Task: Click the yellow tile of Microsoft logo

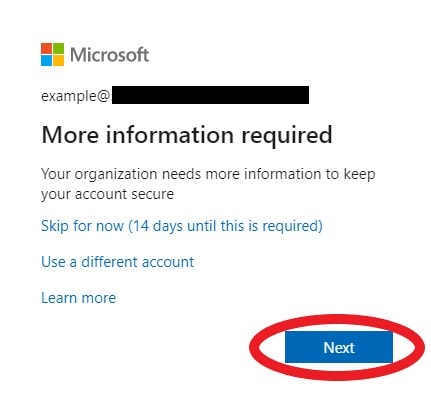Action: point(58,60)
